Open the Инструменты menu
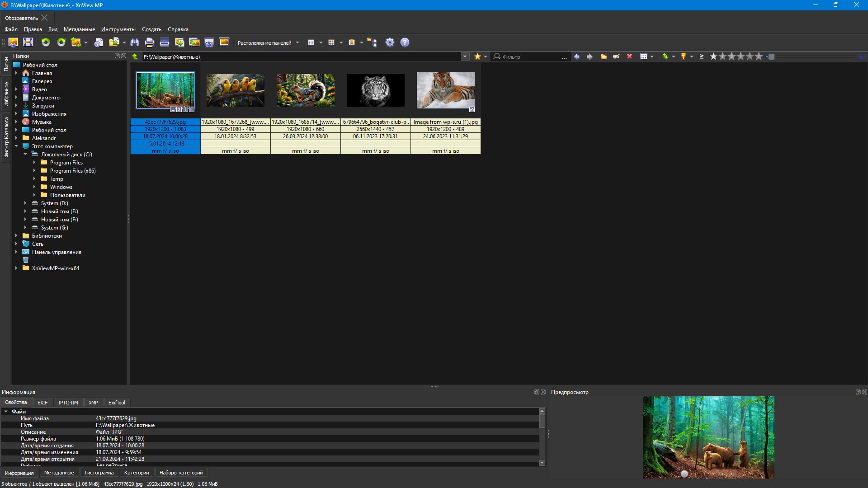This screenshot has height=488, width=868. coord(118,29)
